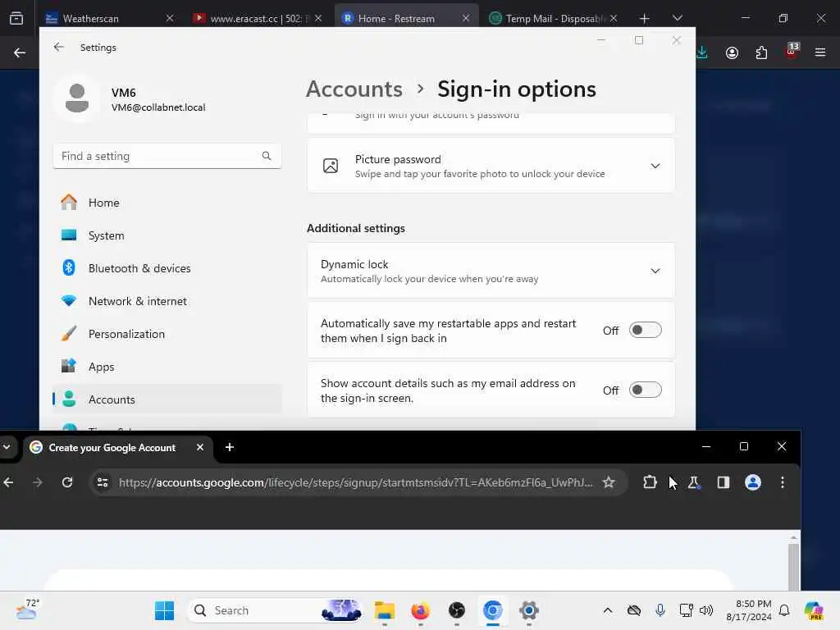
Task: Click the VM6 profile avatar
Action: (76, 98)
